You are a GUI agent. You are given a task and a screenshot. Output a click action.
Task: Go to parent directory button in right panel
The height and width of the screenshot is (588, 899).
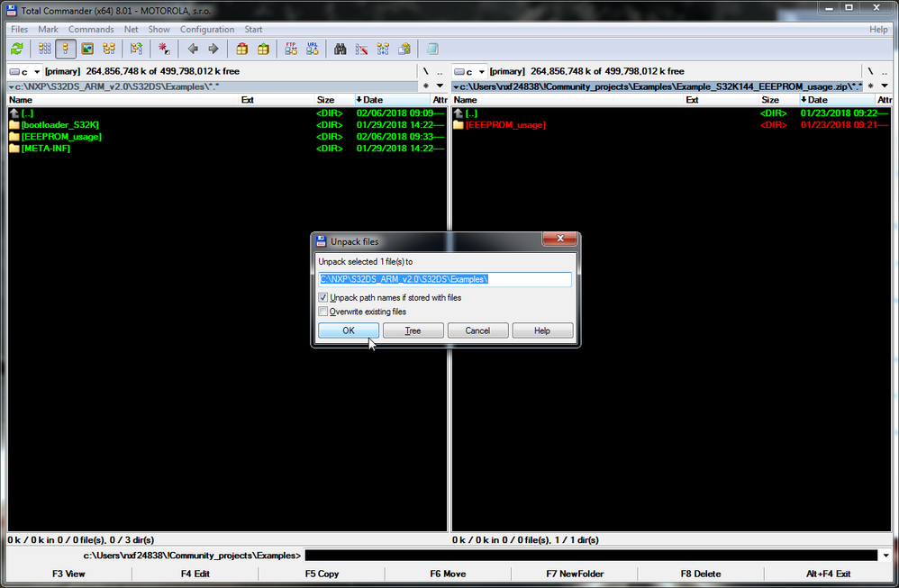tap(885, 72)
